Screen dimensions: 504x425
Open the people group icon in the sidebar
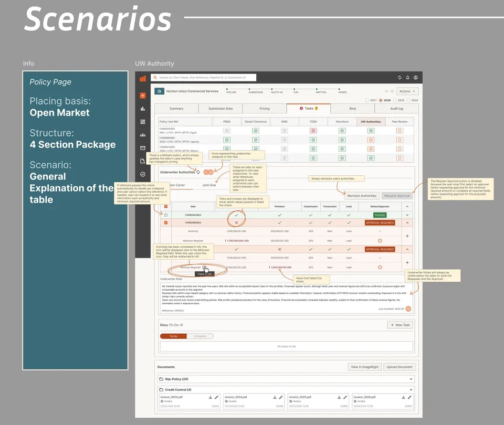[143, 135]
